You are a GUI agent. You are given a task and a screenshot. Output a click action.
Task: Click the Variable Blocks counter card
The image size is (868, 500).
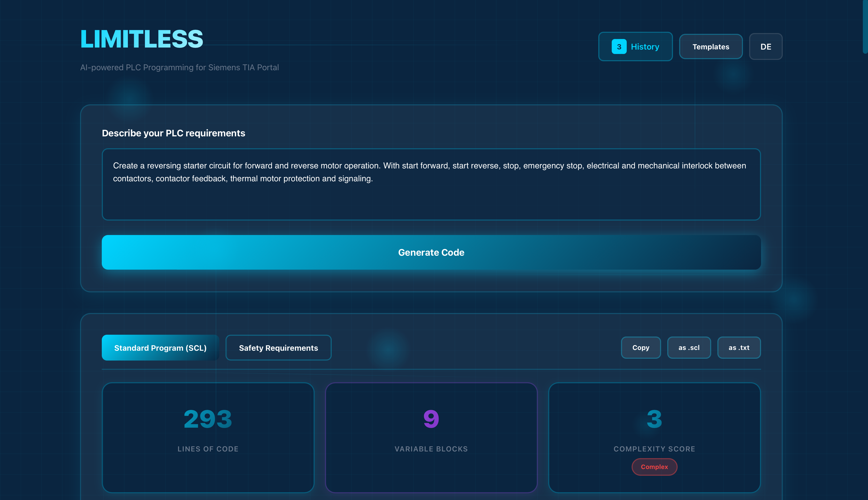click(431, 438)
